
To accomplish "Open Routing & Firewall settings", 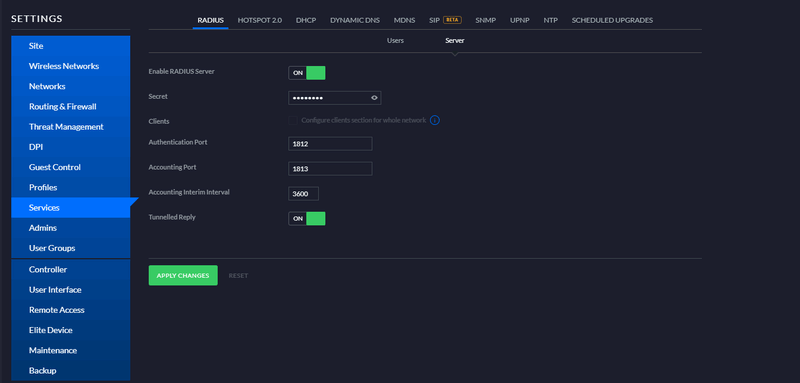I will (x=70, y=107).
